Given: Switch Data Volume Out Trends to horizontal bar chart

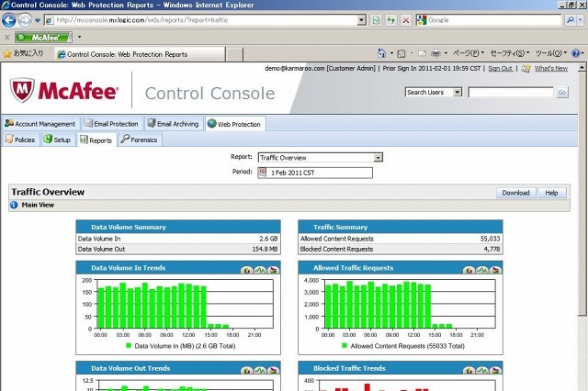Looking at the screenshot, I should 274,370.
